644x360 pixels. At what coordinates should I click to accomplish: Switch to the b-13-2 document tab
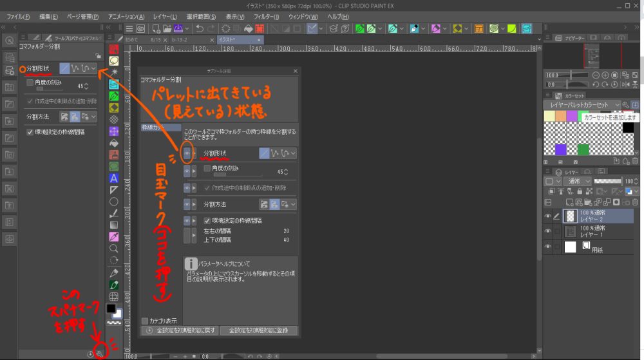click(x=192, y=40)
